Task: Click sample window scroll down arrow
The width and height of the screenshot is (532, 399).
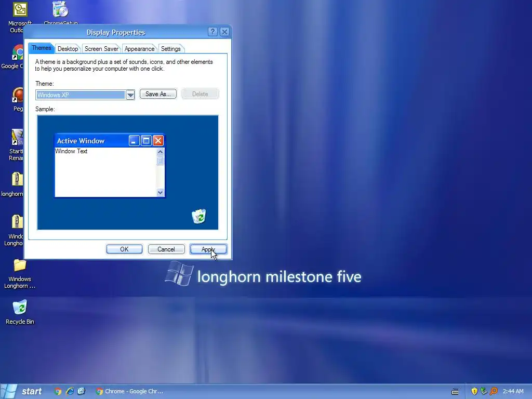Action: coord(160,192)
